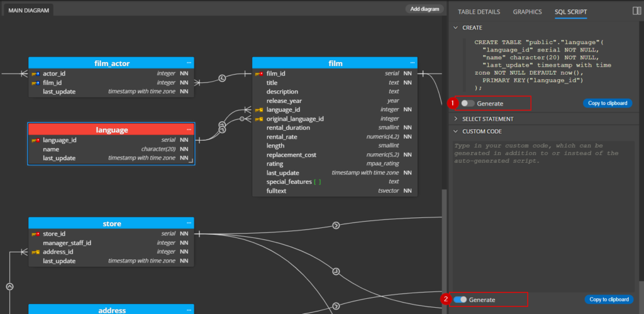Viewport: 644px width, 314px height.
Task: Click the key icon beside actor_id
Action: tap(36, 73)
